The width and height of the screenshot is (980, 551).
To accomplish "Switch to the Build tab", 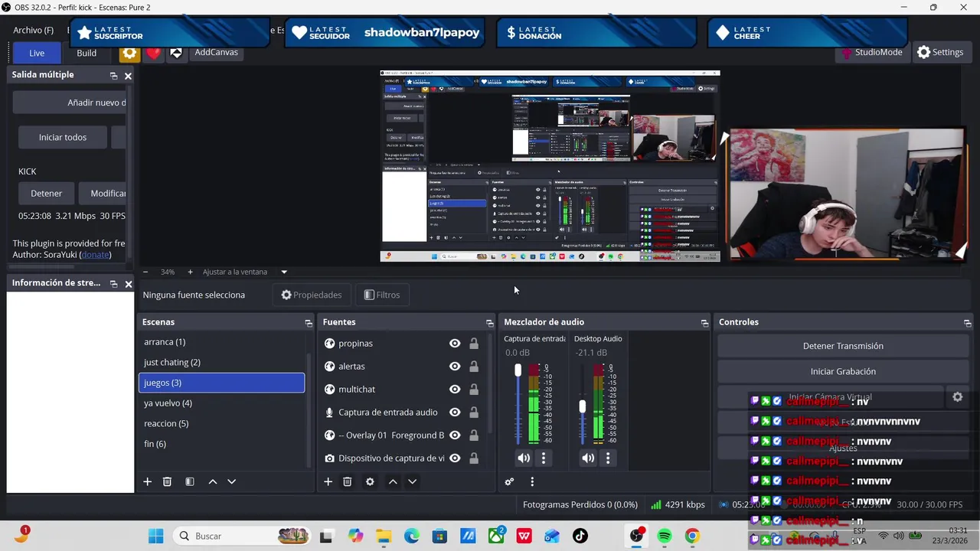I will 87,53.
